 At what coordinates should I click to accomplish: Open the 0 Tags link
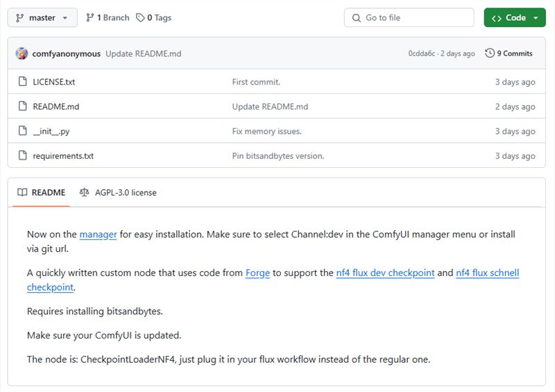click(154, 18)
